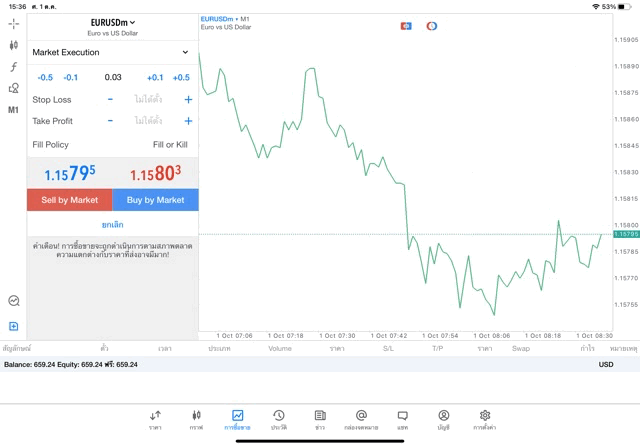Screen dimensions: 640x447
Task: Open the Chat tab
Action: point(402,420)
